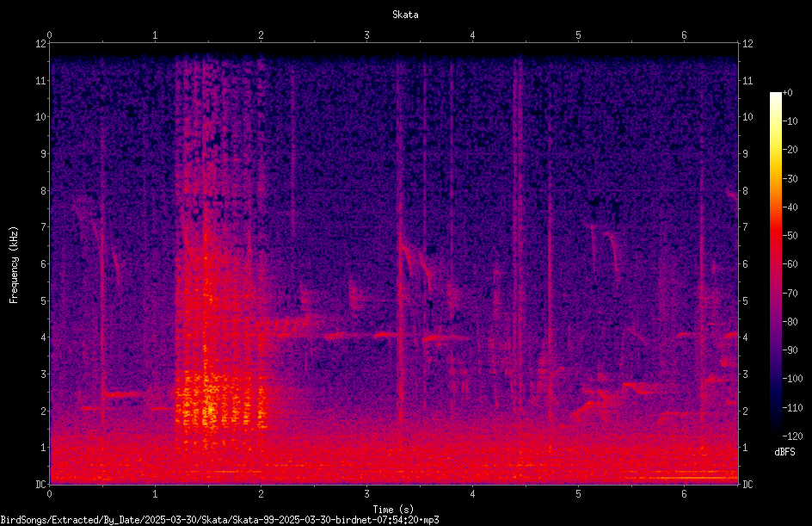Click the DC label on left frequency axis

coord(40,484)
